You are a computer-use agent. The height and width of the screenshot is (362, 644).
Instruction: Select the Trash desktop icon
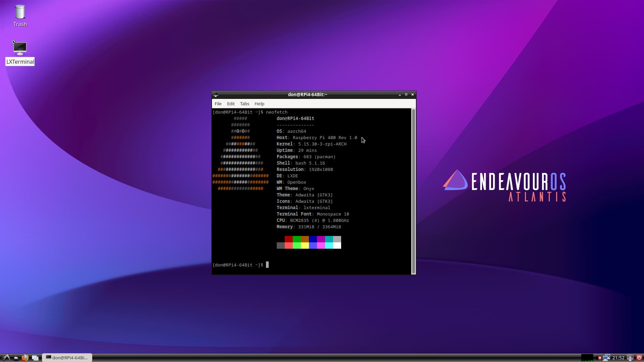point(20,15)
